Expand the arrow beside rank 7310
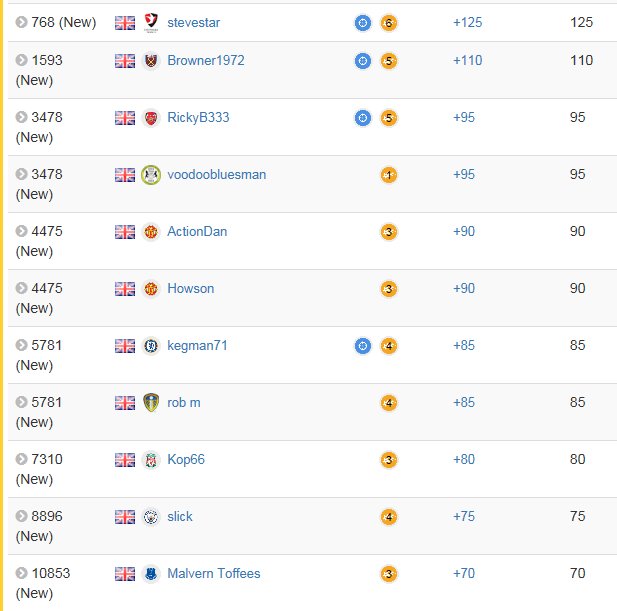This screenshot has width=617, height=611. pos(21,459)
